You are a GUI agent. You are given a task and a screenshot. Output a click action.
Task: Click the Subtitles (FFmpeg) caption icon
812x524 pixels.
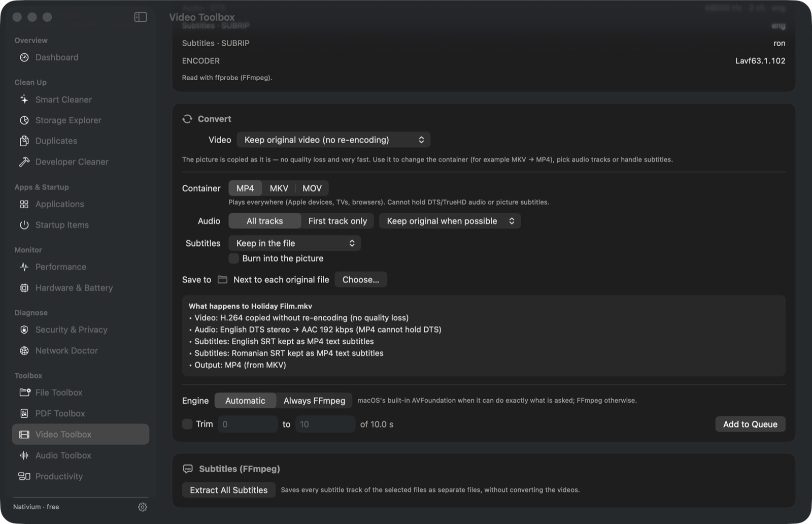(x=188, y=469)
